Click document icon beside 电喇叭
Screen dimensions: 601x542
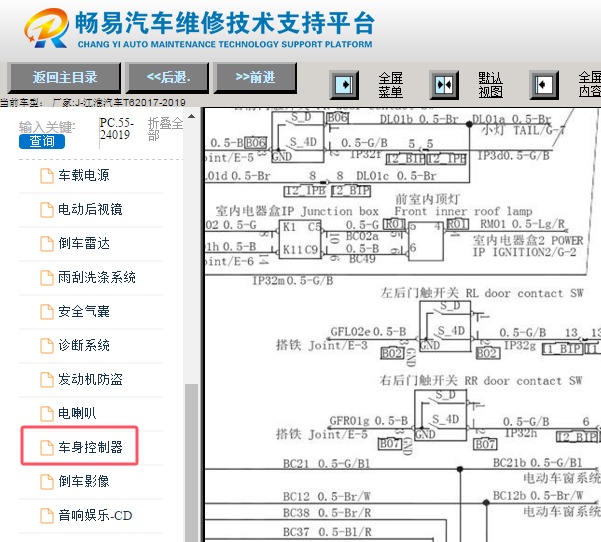[x=47, y=414]
